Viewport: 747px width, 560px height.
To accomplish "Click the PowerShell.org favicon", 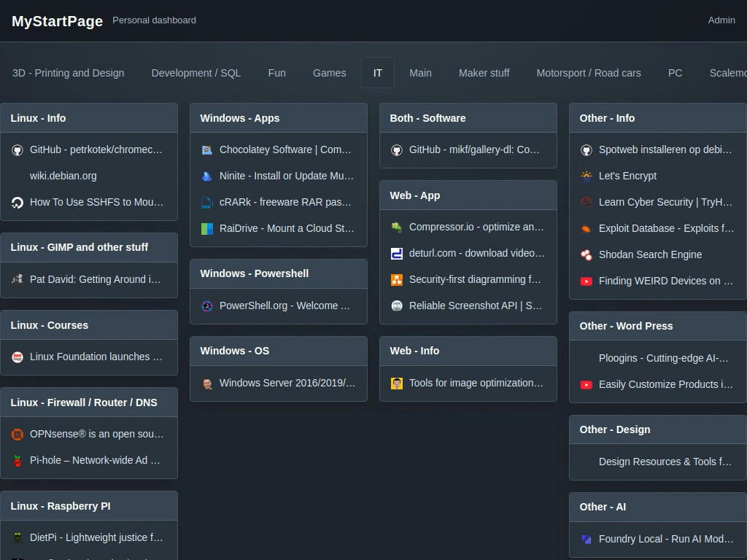I will point(206,306).
